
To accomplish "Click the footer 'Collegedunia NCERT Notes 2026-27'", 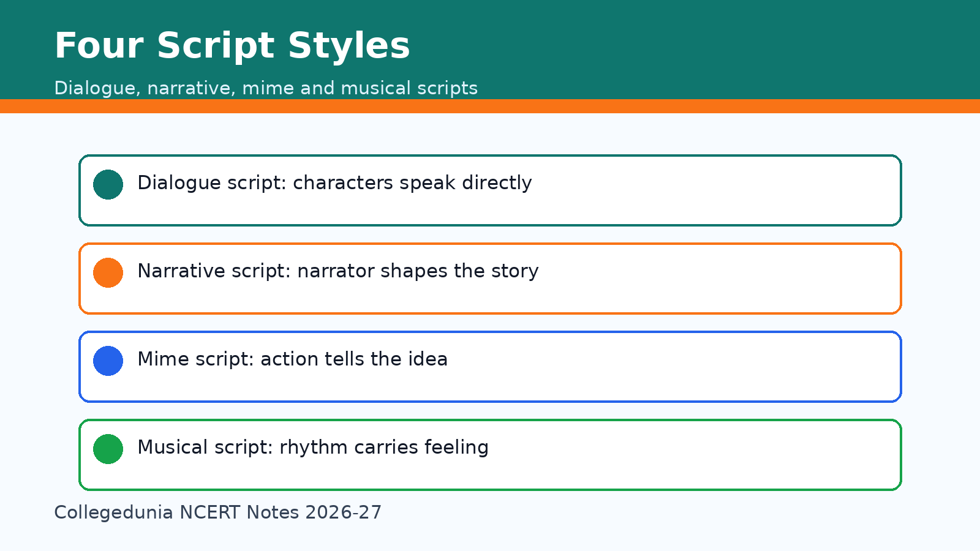I will coord(218,512).
